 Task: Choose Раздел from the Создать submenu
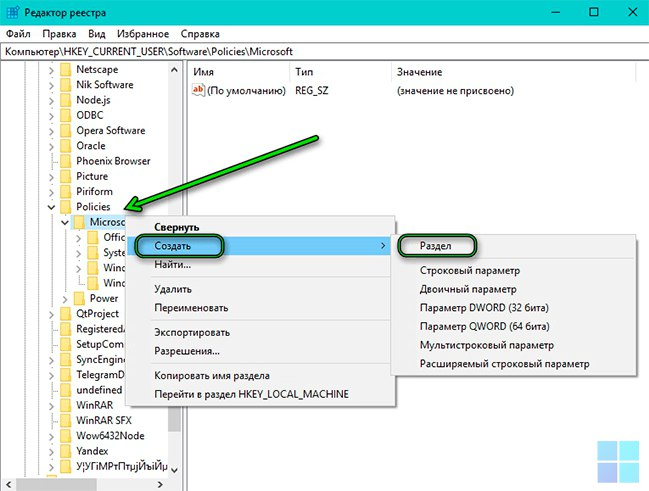[x=436, y=246]
